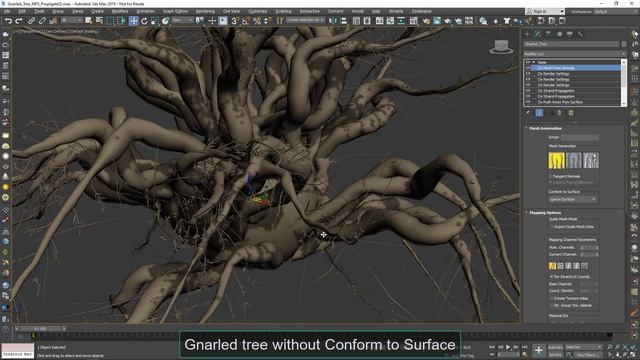
Task: Open the Edit menu
Action: 22,11
